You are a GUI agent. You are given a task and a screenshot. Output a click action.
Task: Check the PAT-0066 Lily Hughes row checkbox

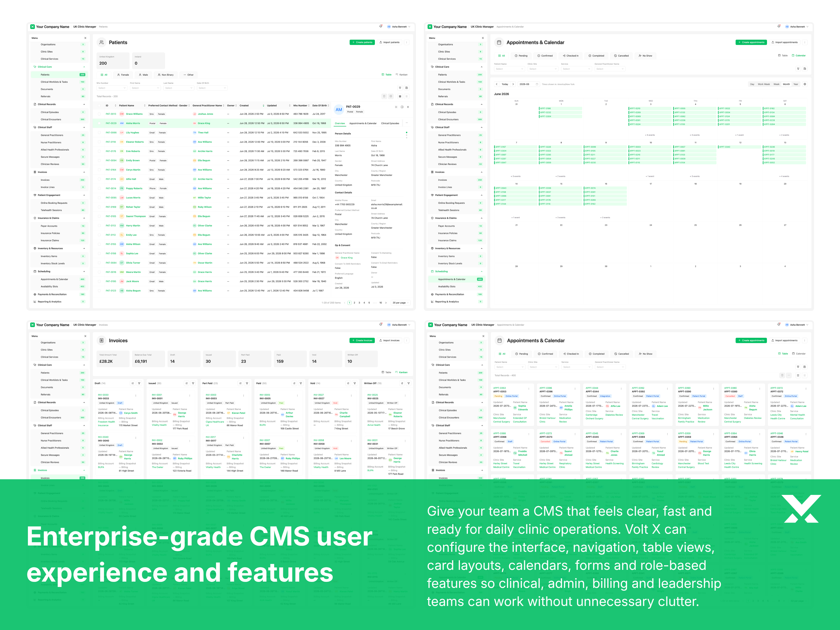pos(100,133)
